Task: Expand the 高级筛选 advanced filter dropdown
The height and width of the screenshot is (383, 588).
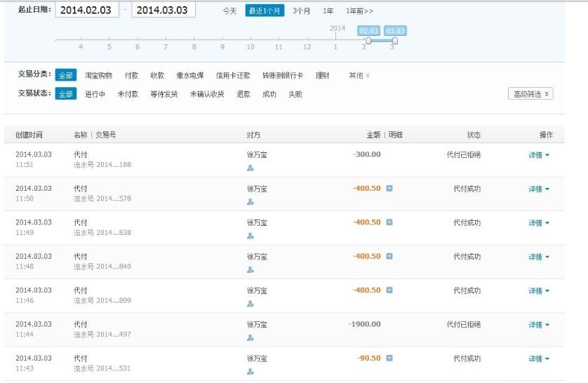Action: coord(530,94)
